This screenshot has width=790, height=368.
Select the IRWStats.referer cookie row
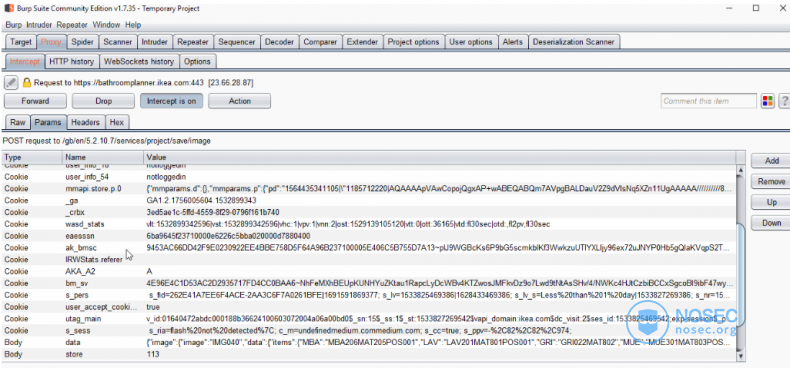368,259
